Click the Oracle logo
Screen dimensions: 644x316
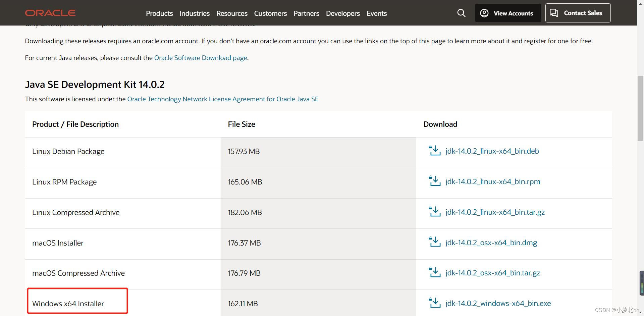50,13
